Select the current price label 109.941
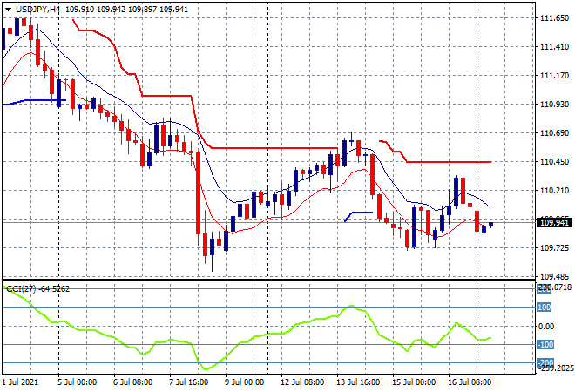This screenshot has width=575, height=392. tap(554, 223)
